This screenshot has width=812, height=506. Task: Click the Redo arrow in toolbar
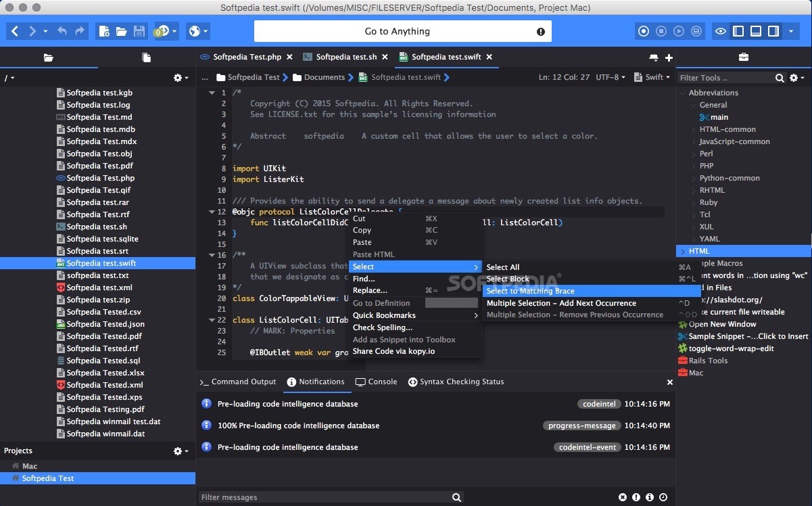point(80,31)
